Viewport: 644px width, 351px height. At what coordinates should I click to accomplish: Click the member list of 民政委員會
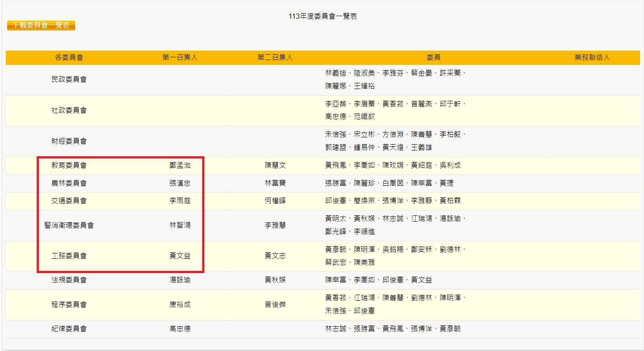[396, 80]
